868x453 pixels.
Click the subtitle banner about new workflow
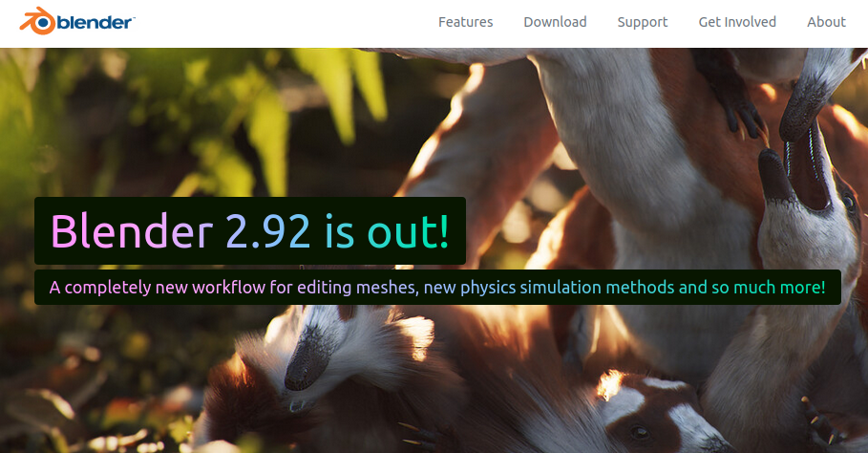coord(437,288)
